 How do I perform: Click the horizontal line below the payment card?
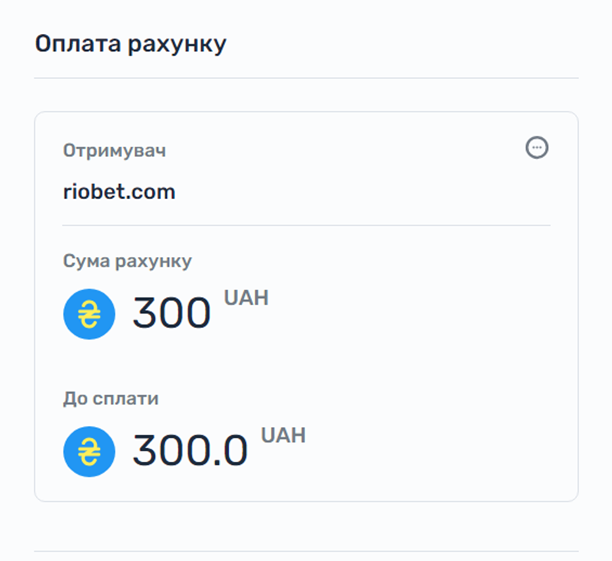coord(306,550)
